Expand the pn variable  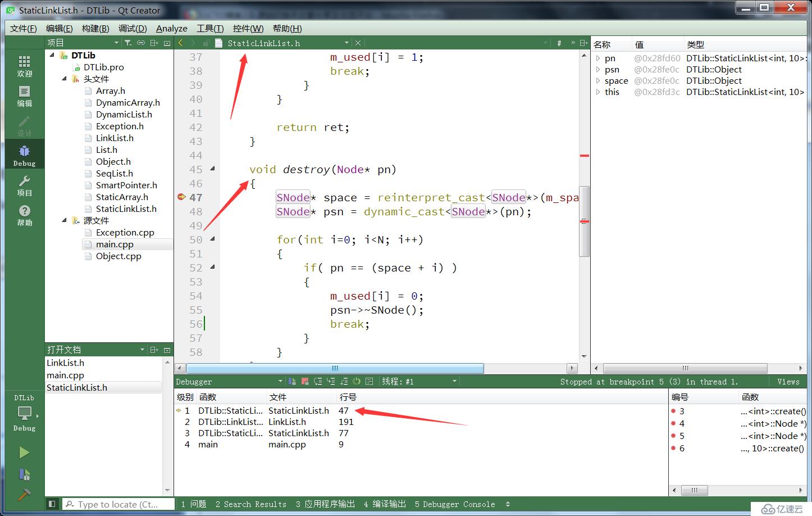(598, 58)
